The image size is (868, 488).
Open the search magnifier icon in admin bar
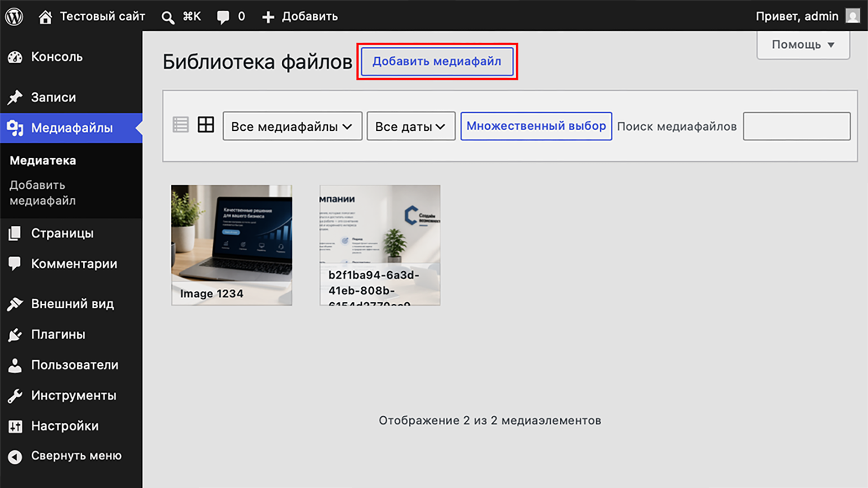(x=167, y=17)
